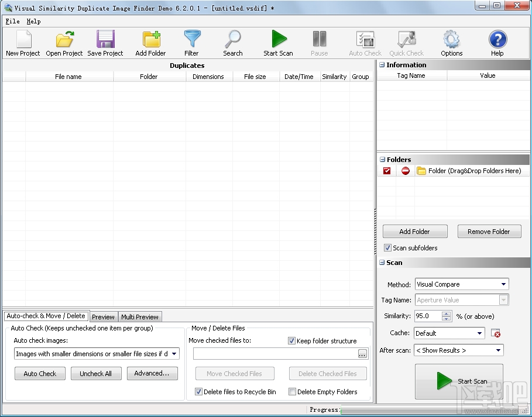
Task: Sort by Group column header
Action: pos(361,77)
